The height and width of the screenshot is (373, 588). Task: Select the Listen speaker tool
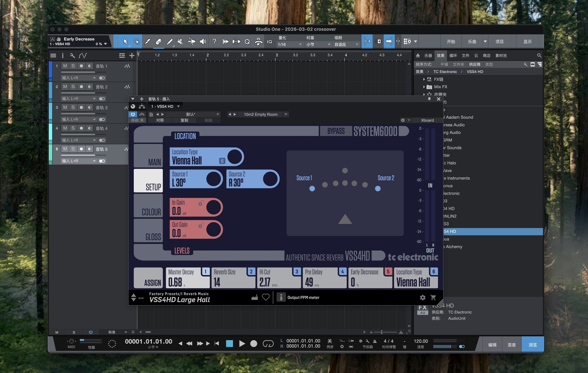203,41
